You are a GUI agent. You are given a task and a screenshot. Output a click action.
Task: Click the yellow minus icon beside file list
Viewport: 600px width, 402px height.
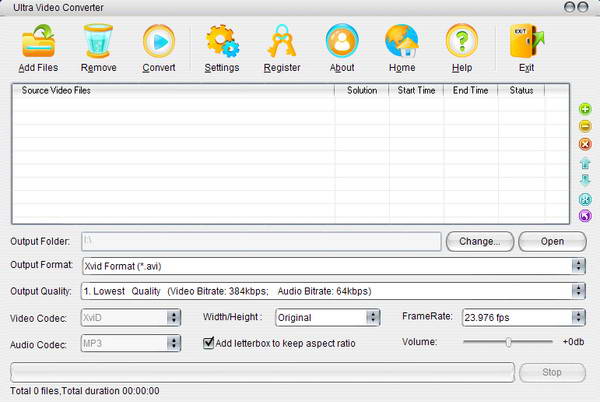tap(585, 126)
